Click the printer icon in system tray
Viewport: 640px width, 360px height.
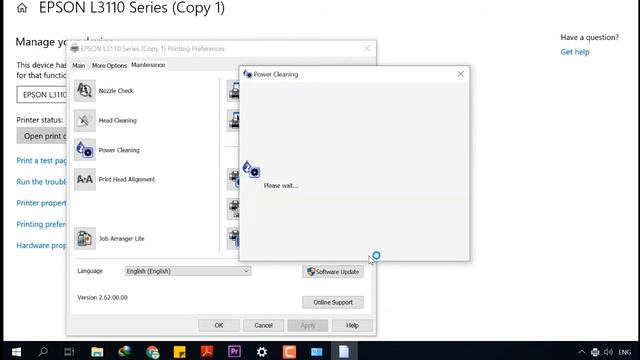click(x=595, y=352)
